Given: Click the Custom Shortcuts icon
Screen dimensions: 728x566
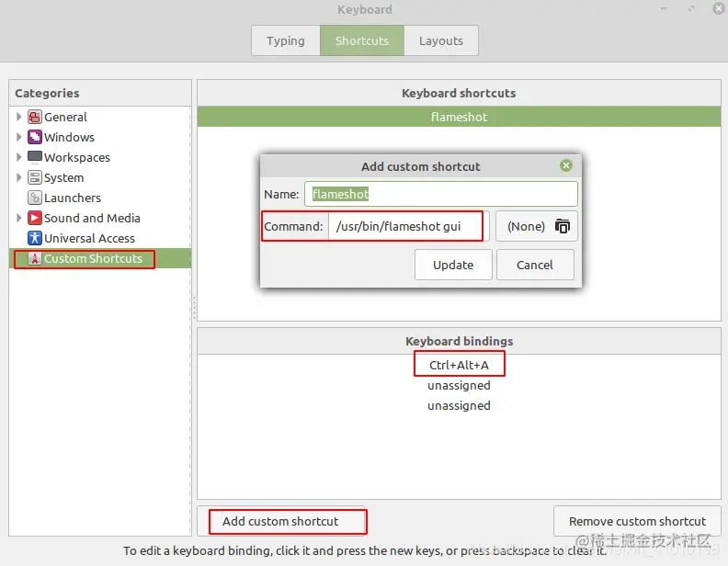Looking at the screenshot, I should coord(34,258).
